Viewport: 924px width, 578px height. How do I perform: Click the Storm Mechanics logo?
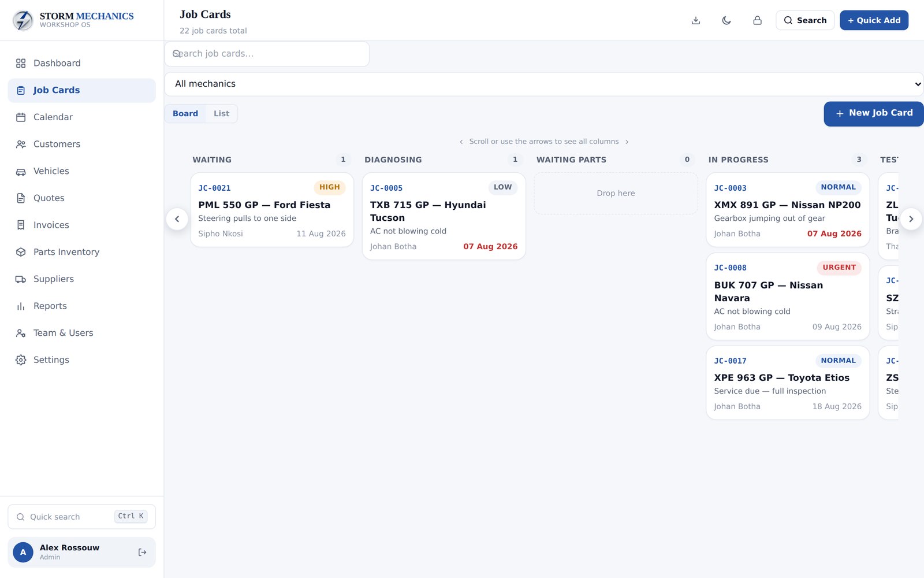point(23,20)
